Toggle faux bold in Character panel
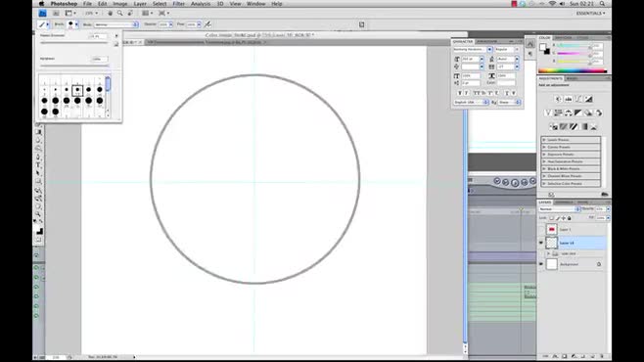 [x=460, y=93]
